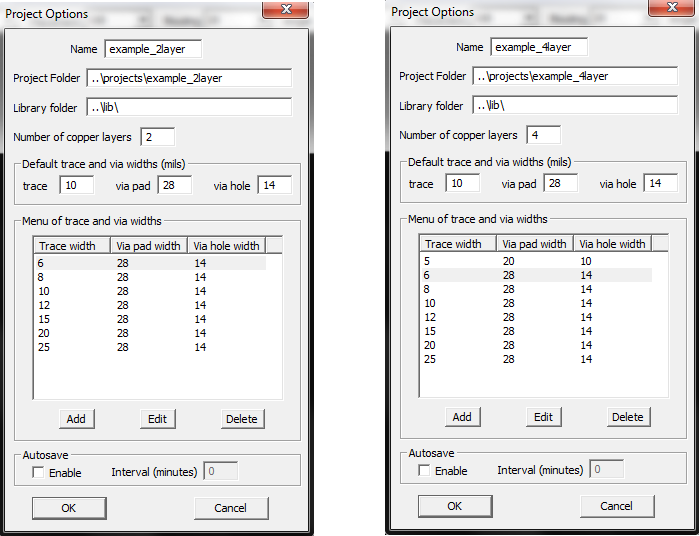Select trace width 25 row in 2layer list
Viewport: 700px width, 536px height.
point(150,347)
